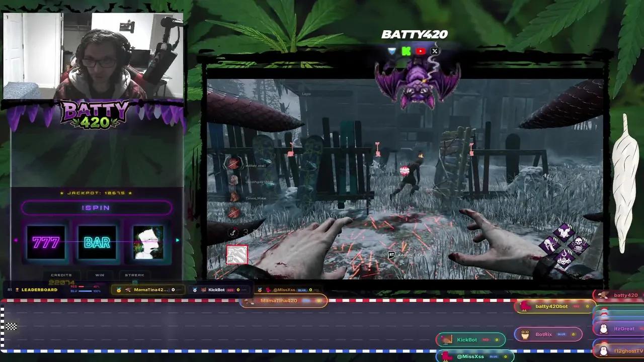Click the Kick logo icon under BATTY420
This screenshot has height=362, width=644.
pos(406,51)
